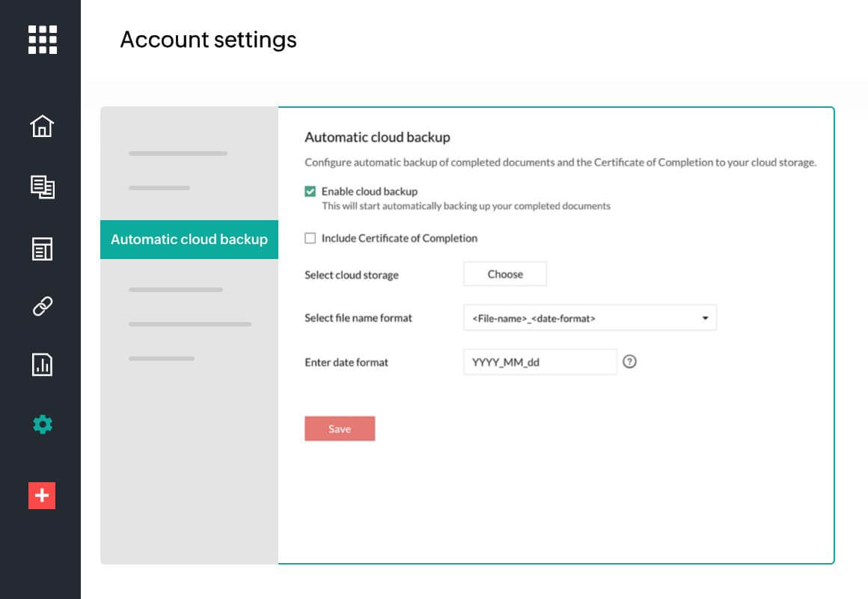
Task: Select the first placeholder settings menu item
Action: [x=178, y=153]
